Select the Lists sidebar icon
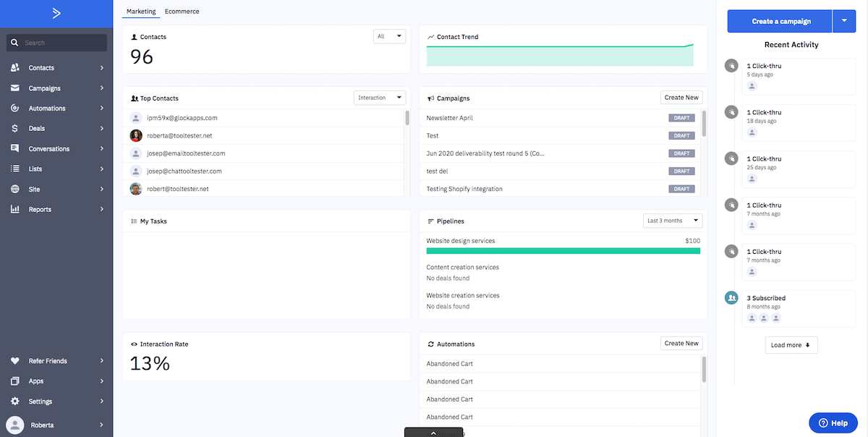This screenshot has height=437, width=868. (x=16, y=169)
